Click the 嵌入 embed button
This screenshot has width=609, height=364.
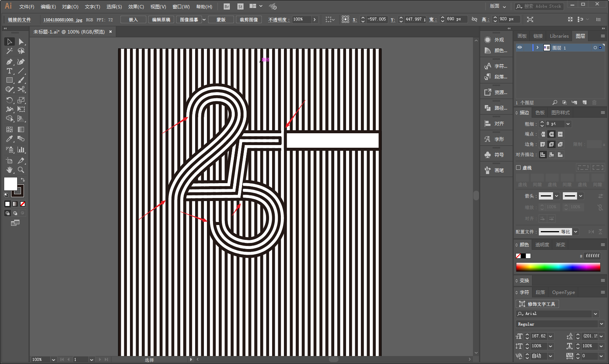tap(133, 19)
